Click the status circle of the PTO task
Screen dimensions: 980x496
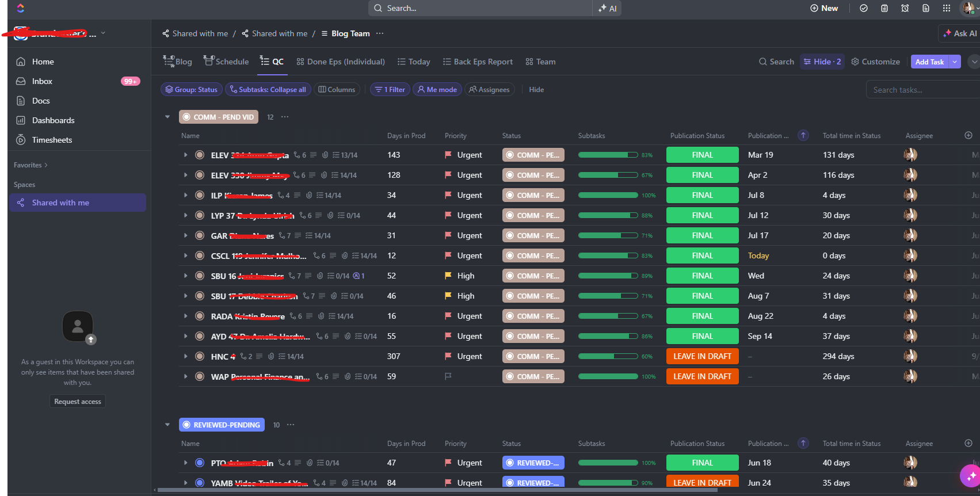tap(200, 463)
